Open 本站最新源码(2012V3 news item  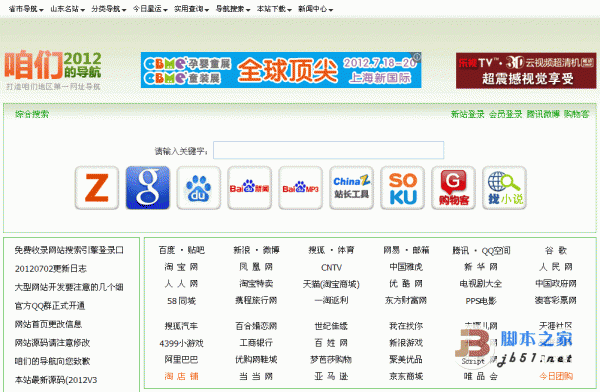tap(56, 380)
